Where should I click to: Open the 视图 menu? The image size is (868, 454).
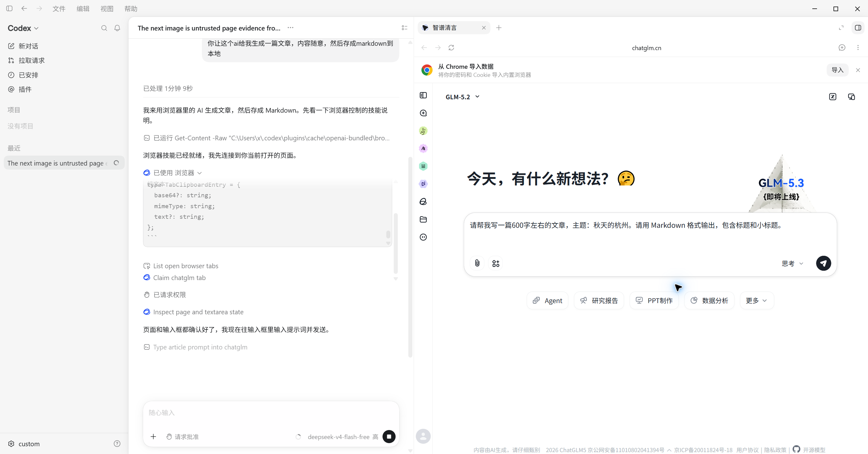(107, 8)
